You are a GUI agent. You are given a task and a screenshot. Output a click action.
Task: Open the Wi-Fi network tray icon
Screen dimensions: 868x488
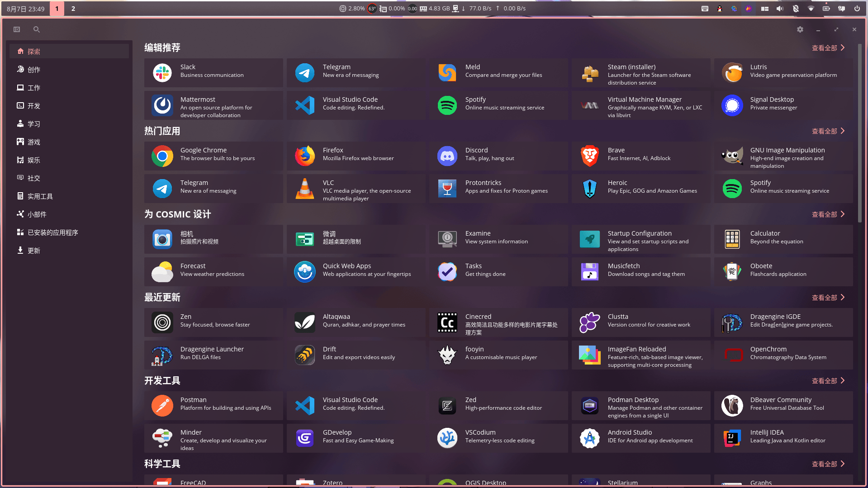click(811, 9)
